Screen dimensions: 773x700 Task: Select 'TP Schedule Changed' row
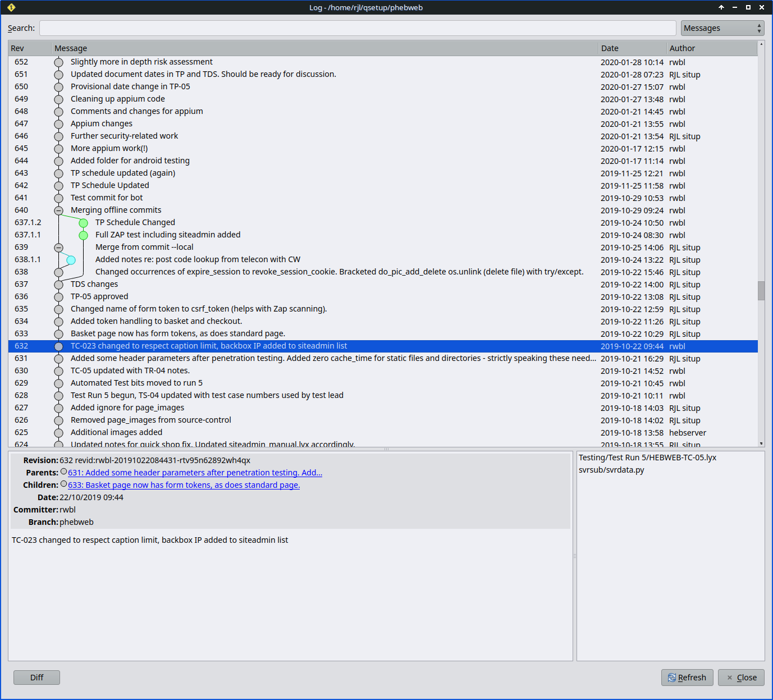pos(383,222)
